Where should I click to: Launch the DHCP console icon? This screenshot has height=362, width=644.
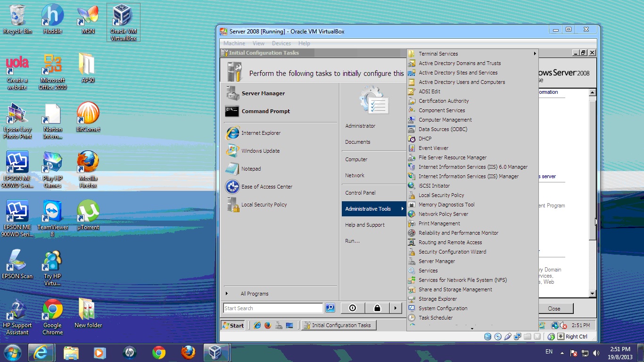click(412, 139)
